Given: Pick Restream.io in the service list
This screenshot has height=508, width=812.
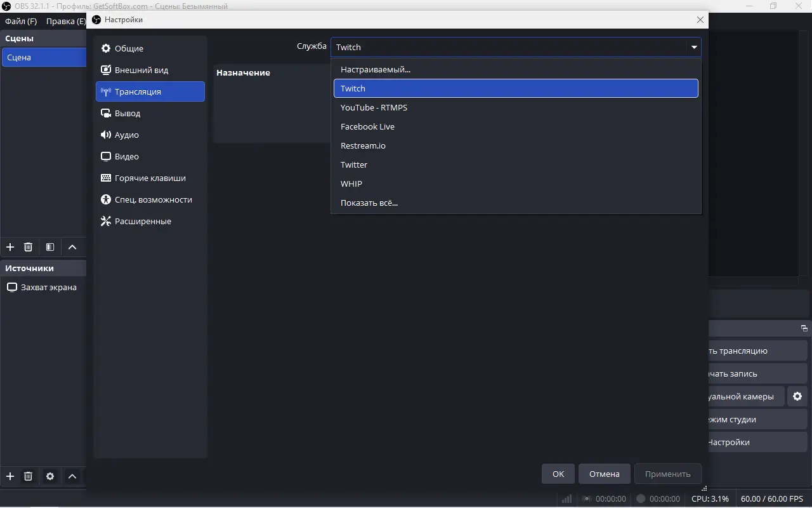Looking at the screenshot, I should pos(363,145).
